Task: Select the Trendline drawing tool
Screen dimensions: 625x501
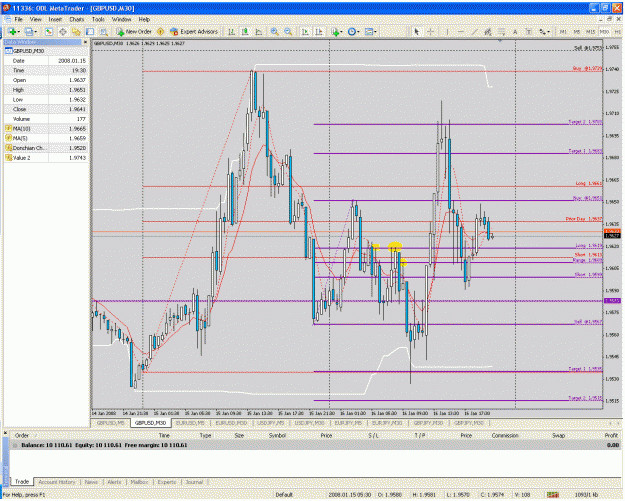Action: (474, 31)
